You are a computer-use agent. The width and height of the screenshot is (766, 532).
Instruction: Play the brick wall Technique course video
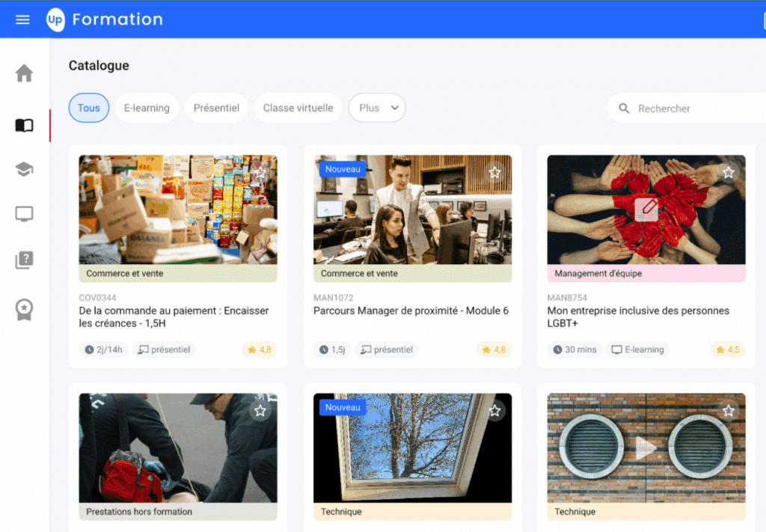point(646,448)
